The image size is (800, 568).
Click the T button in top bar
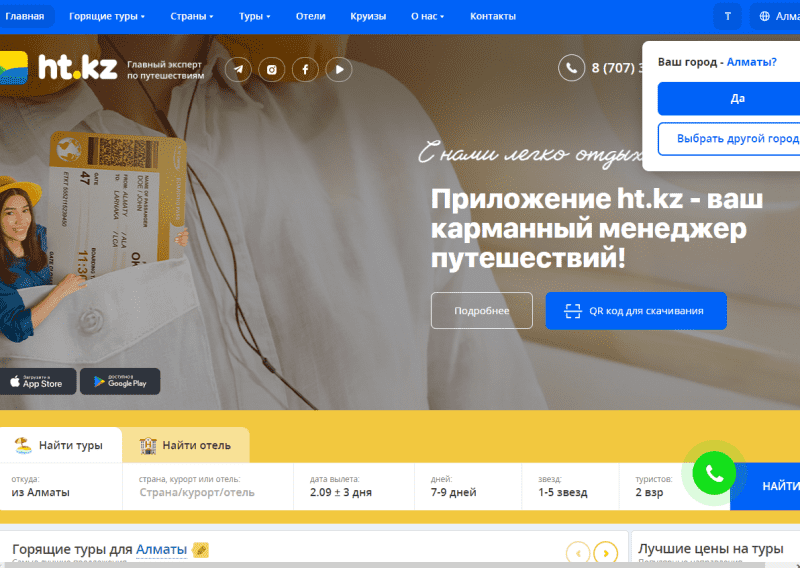tap(727, 16)
